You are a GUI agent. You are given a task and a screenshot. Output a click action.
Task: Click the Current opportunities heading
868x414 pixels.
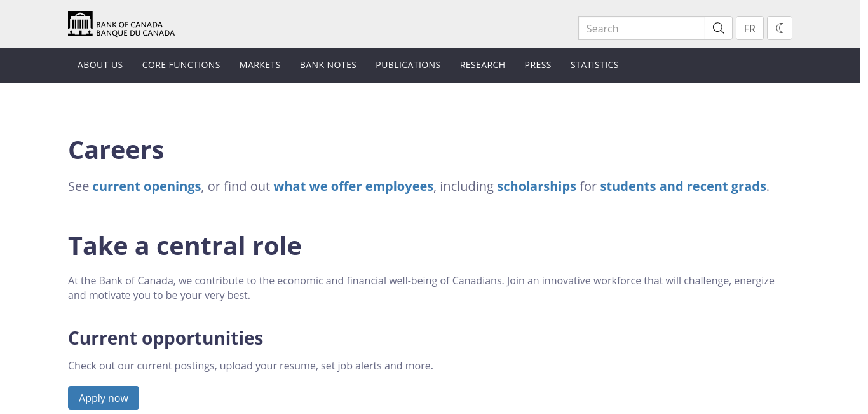click(166, 338)
